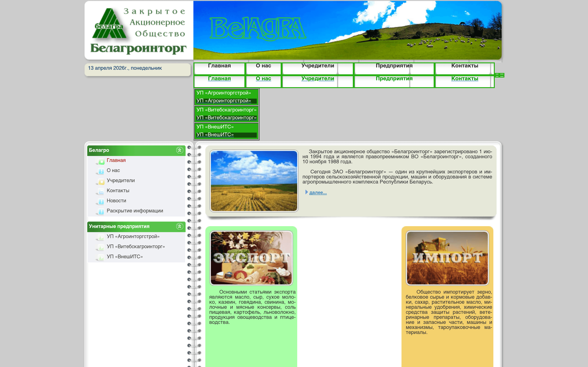This screenshot has height=367, width=588.
Task: Click the Белагро pyramid logo in header
Action: point(109,24)
